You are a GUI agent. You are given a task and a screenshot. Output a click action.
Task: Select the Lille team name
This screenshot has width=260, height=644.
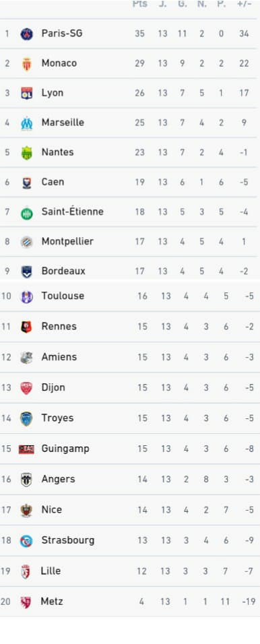tap(51, 571)
